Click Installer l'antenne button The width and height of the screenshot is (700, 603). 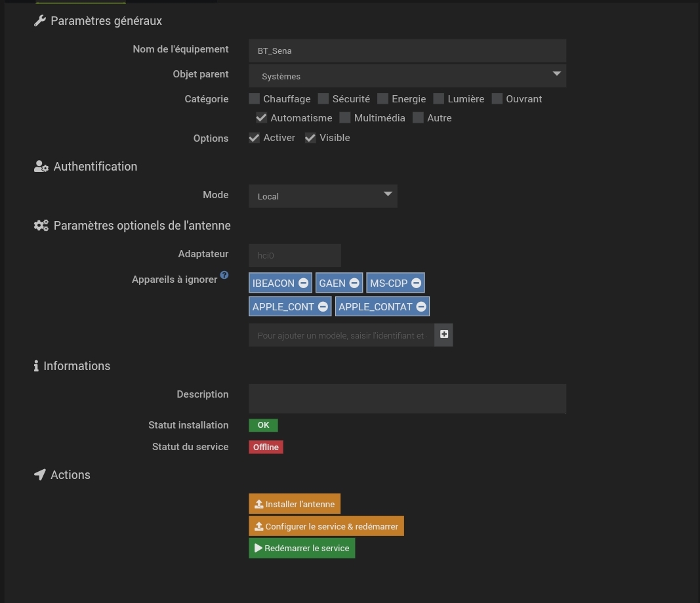click(x=295, y=504)
